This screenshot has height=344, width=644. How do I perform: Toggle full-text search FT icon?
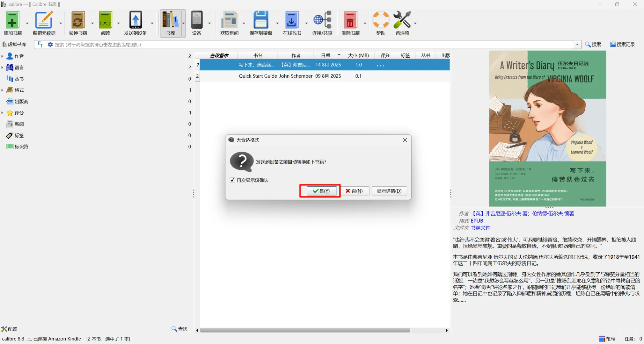tap(40, 44)
